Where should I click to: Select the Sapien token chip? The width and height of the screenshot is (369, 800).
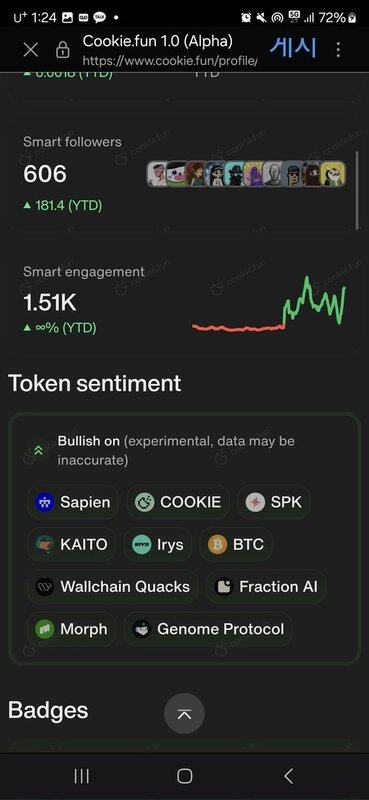pos(73,502)
